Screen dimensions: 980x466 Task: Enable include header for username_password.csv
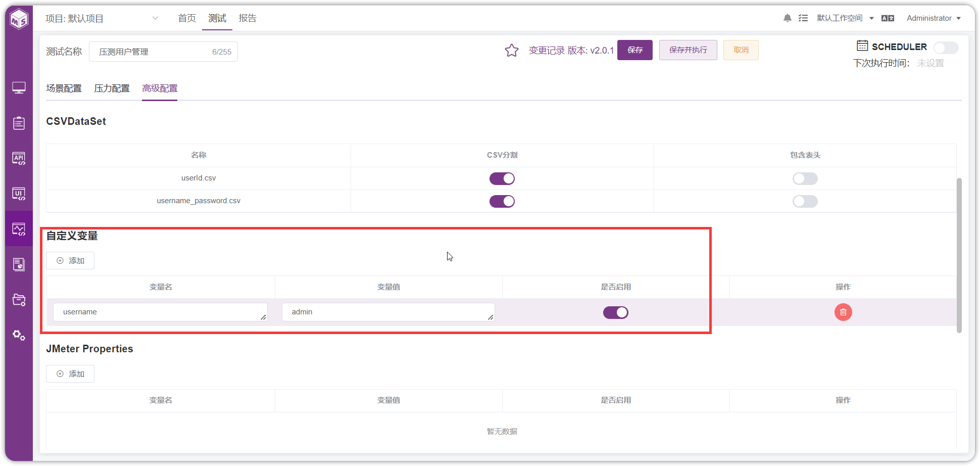point(805,201)
